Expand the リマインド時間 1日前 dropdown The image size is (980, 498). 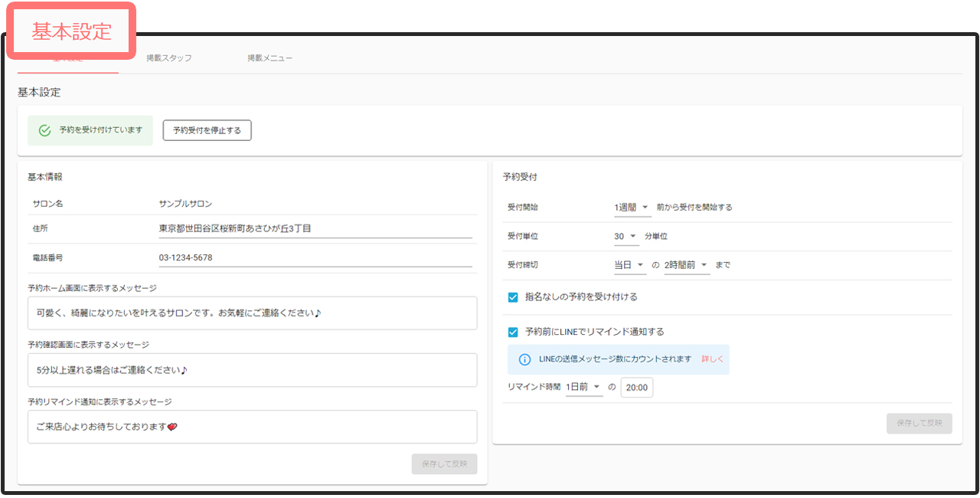tap(583, 388)
